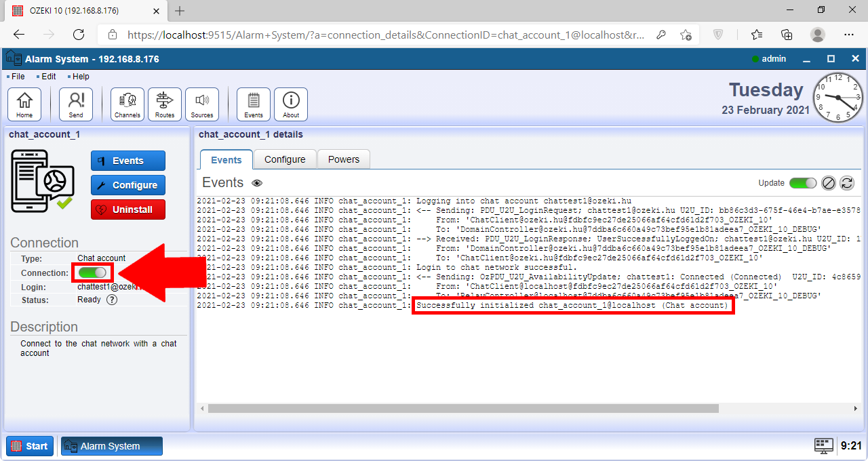Click the stop/clear circle icon beside Update
The width and height of the screenshot is (868, 461).
(x=828, y=183)
